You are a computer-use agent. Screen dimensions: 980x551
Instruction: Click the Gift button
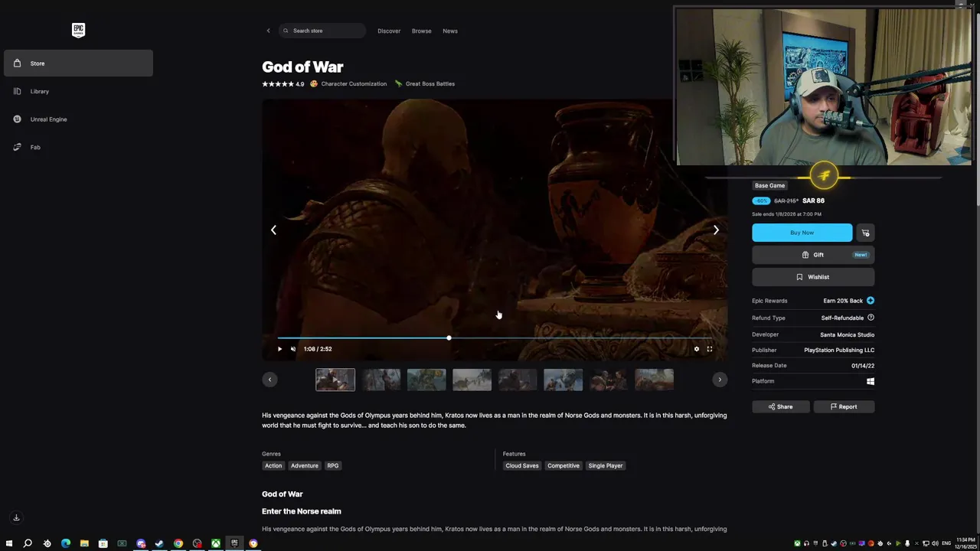point(813,255)
